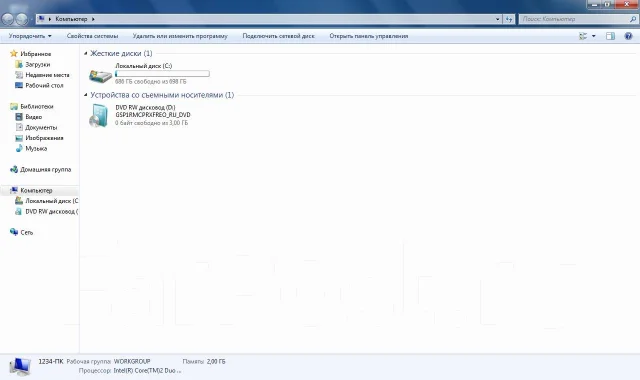Select 'Библиотеки' in navigation pane
The width and height of the screenshot is (640, 380).
click(32, 106)
